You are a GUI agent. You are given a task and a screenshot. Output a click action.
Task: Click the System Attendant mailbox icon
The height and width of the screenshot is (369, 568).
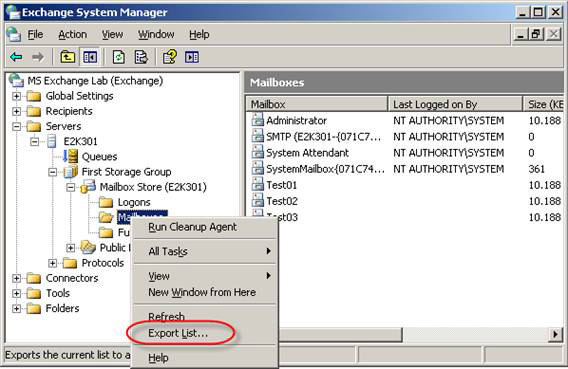258,152
